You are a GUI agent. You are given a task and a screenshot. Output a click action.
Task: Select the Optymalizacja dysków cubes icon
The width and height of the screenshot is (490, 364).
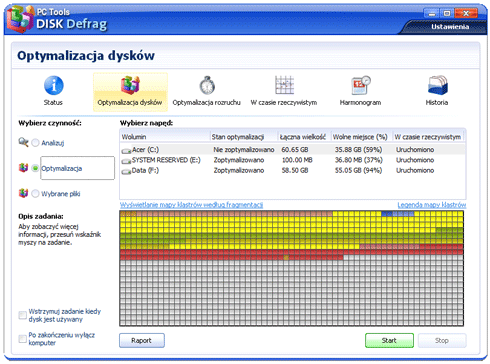[130, 85]
